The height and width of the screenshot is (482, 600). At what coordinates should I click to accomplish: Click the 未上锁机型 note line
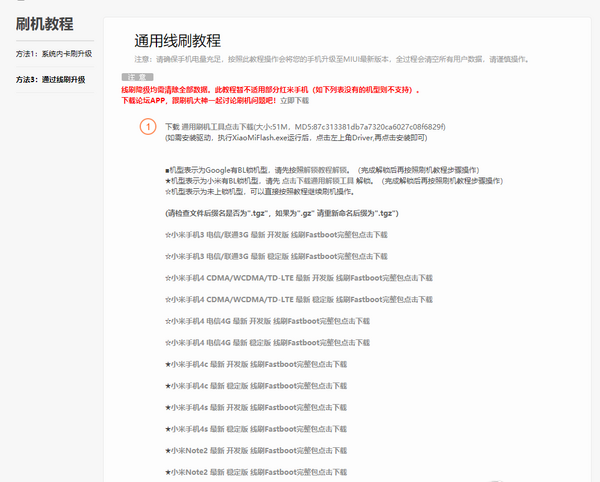click(260, 191)
